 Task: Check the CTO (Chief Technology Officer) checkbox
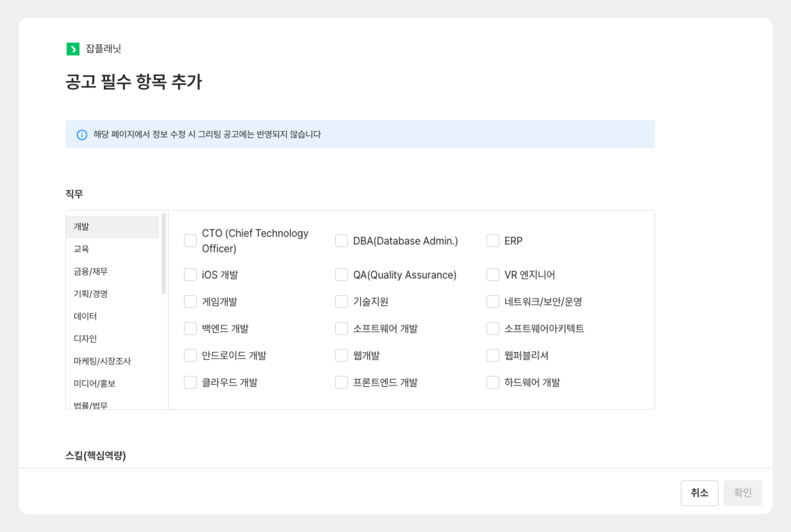point(190,241)
